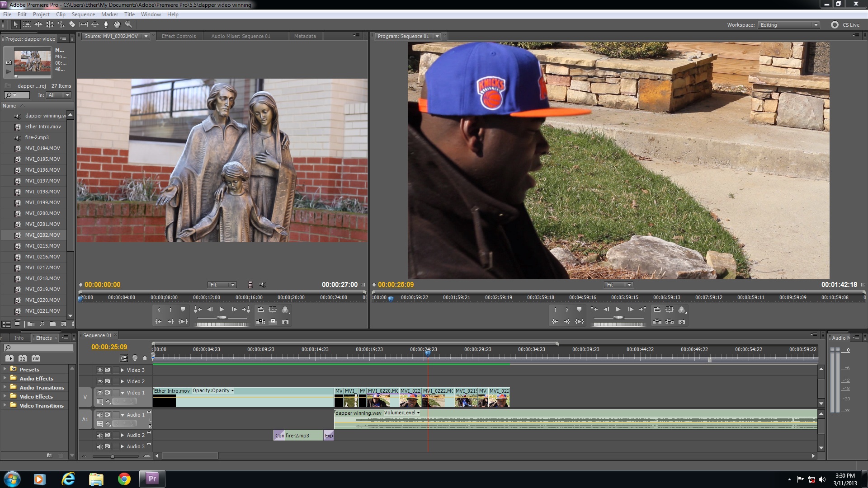
Task: Select MVI_0215.MOV in project list
Action: tap(42, 246)
